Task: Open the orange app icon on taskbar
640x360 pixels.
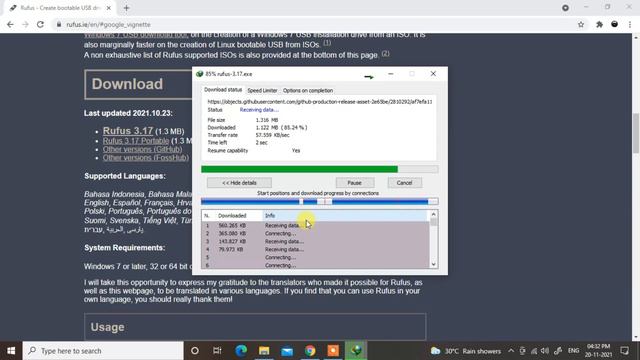Action: coord(333,351)
